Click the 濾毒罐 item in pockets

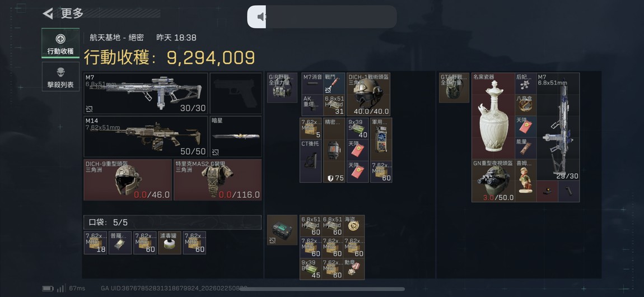[170, 243]
